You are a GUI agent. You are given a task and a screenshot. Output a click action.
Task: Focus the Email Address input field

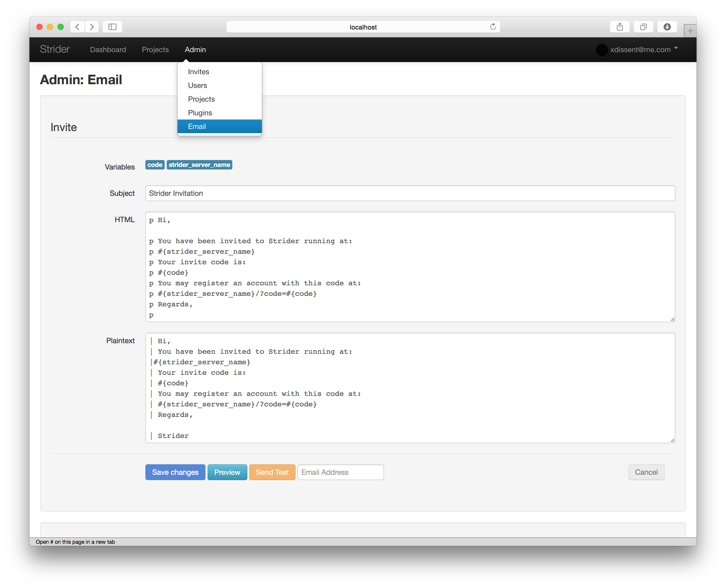[341, 472]
